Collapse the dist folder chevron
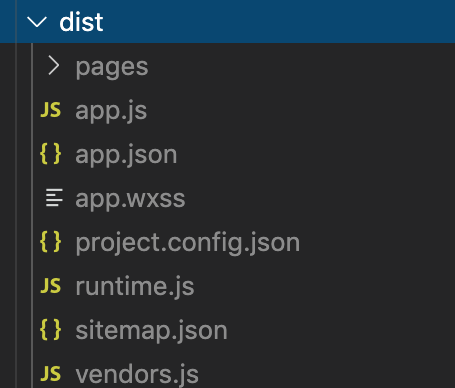This screenshot has height=388, width=455. (x=37, y=22)
